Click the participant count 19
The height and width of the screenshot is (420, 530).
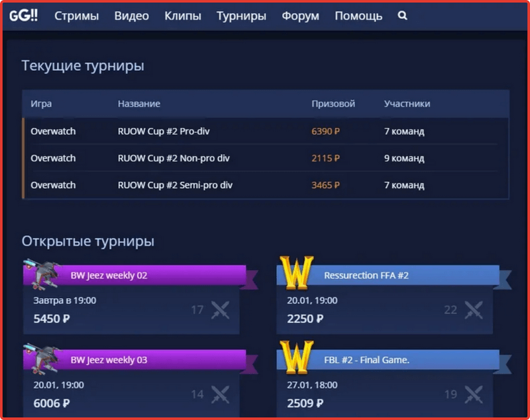(x=450, y=394)
